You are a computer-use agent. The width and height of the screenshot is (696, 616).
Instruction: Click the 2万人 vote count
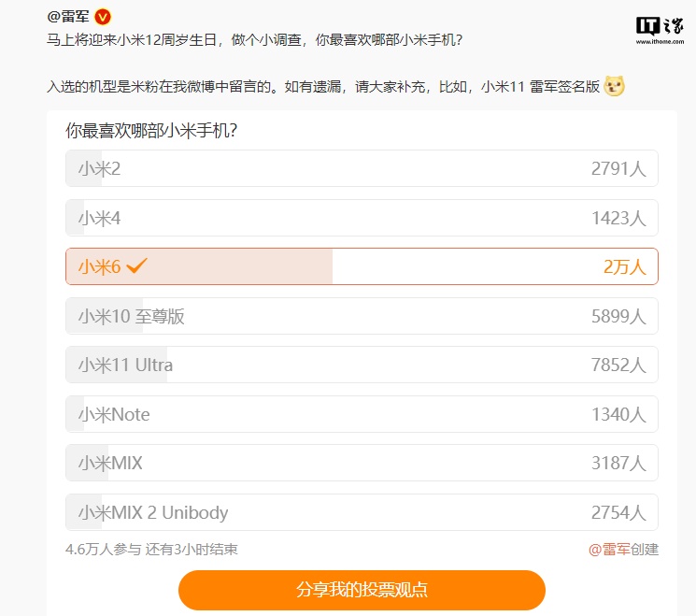[x=625, y=267]
